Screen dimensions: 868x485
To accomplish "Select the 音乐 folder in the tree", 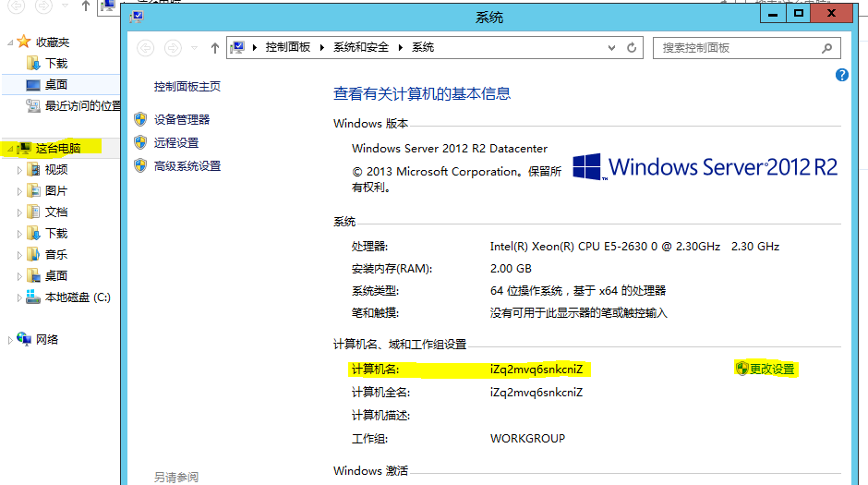I will [x=56, y=255].
